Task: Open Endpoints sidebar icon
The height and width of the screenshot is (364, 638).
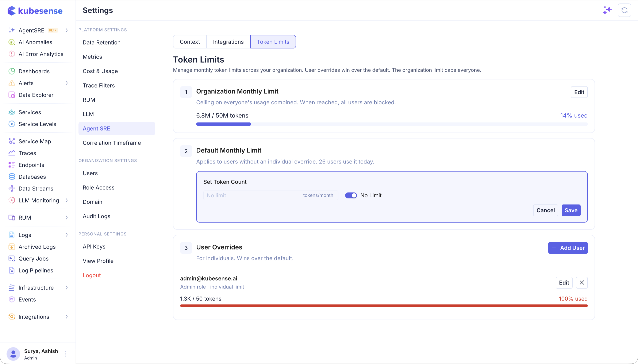Action: [12, 165]
